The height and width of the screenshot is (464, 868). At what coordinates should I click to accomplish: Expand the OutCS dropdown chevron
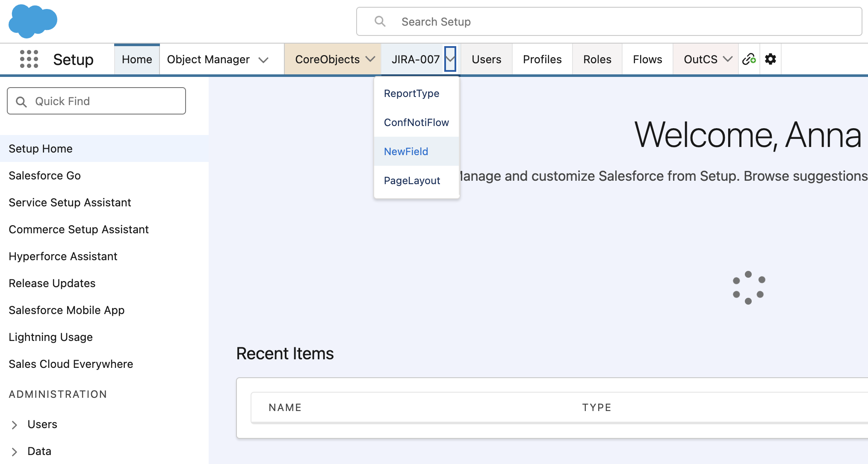(x=727, y=59)
